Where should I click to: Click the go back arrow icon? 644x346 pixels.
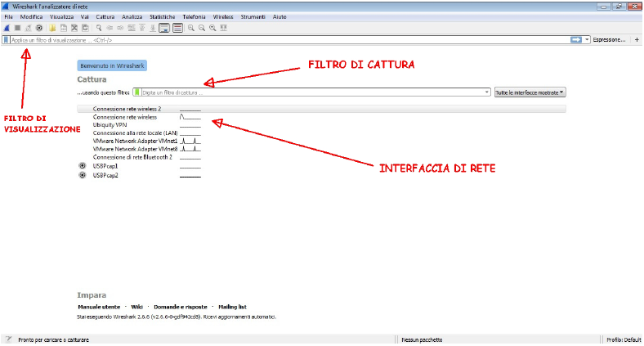click(x=110, y=28)
